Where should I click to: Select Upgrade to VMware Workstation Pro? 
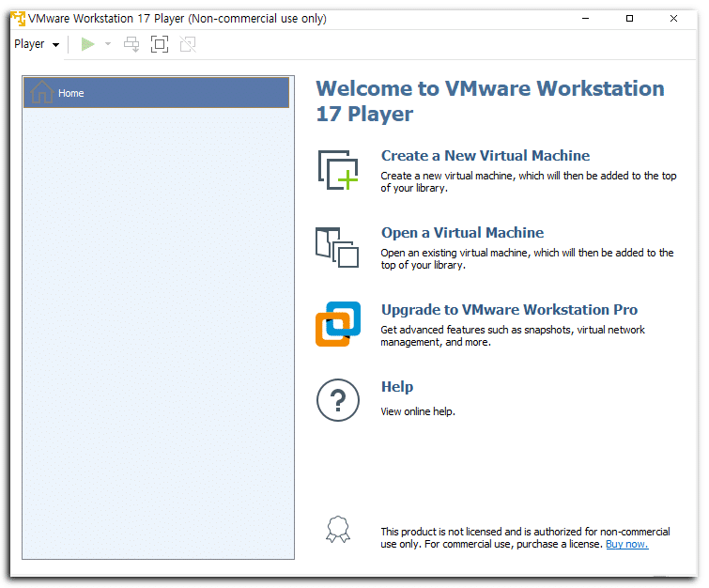click(509, 310)
